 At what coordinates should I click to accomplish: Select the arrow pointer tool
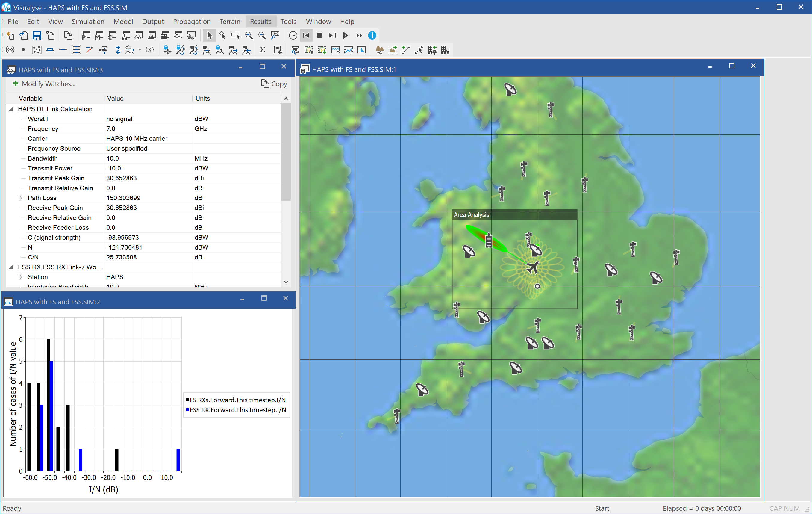209,35
